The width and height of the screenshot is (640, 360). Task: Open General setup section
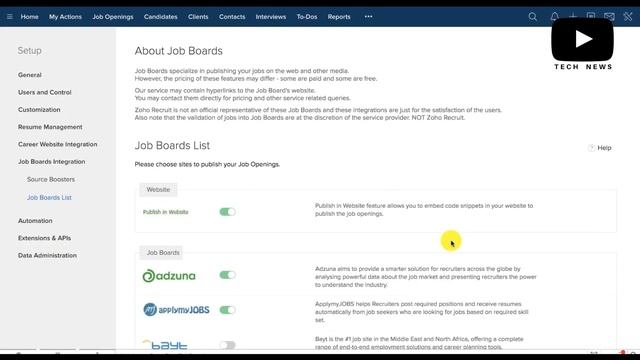(30, 75)
